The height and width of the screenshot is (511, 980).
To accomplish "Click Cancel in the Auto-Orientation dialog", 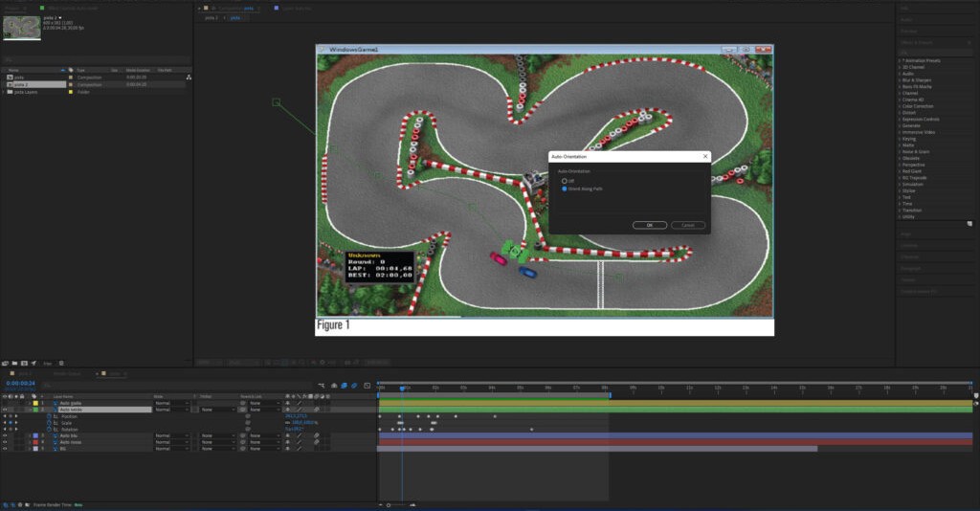I will 688,225.
